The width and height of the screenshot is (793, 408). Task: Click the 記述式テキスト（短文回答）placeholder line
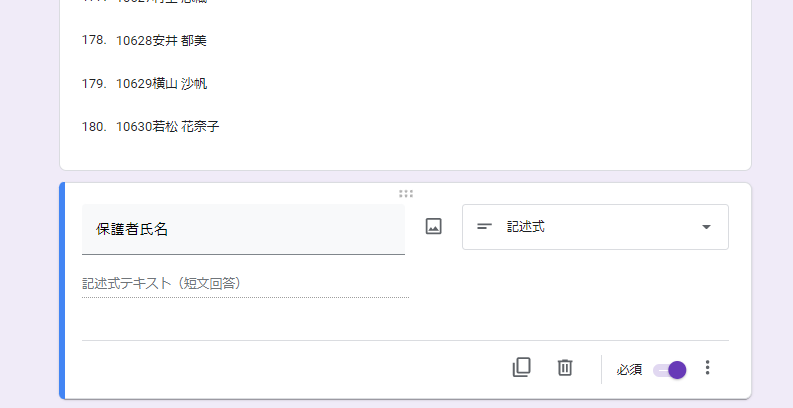tap(245, 284)
